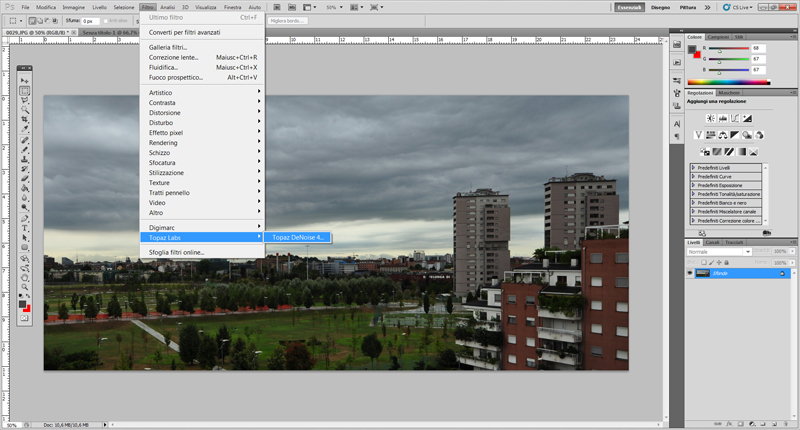Switch to the Canali tab
Image resolution: width=800 pixels, height=430 pixels.
[713, 242]
